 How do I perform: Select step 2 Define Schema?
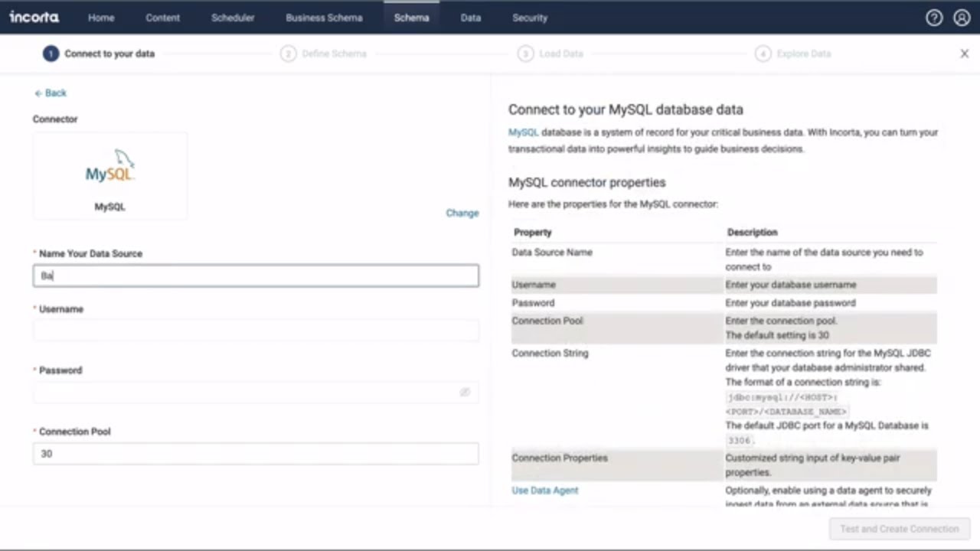324,54
